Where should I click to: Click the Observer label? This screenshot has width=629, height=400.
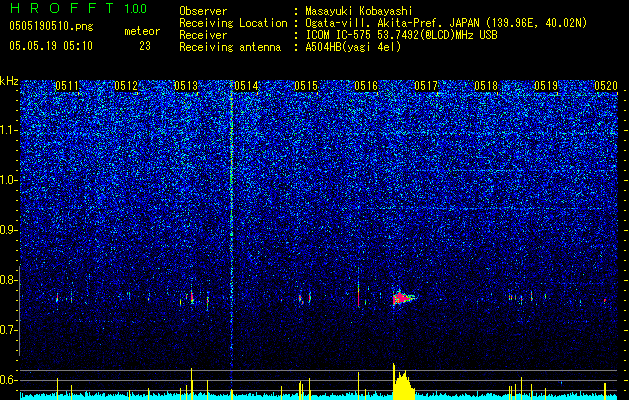pos(203,12)
